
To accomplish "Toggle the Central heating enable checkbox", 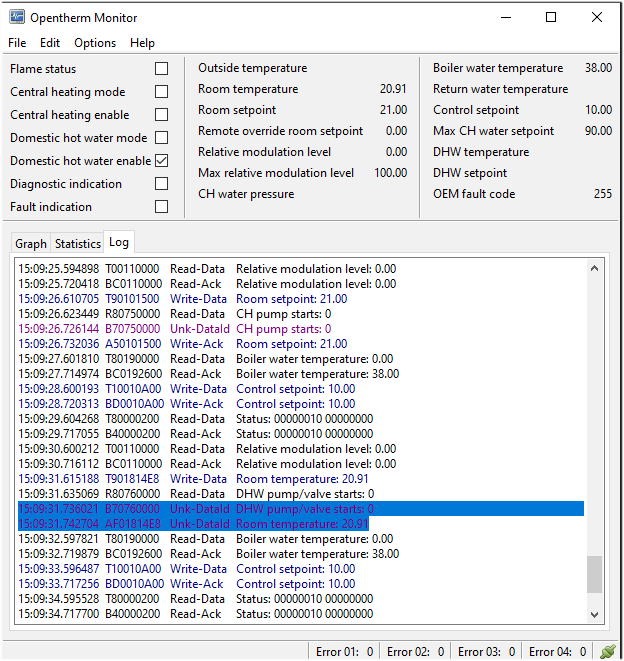I will click(161, 115).
